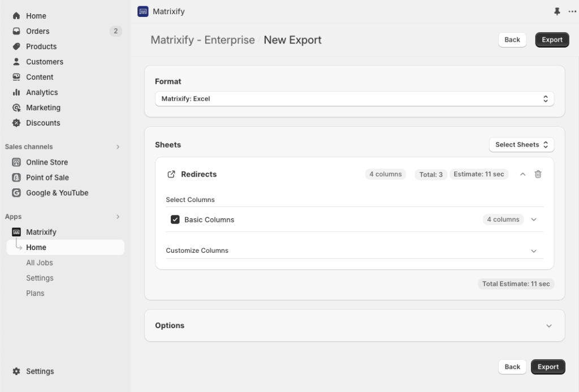Open the external link icon beside Redirects
This screenshot has width=579, height=392.
[170, 174]
